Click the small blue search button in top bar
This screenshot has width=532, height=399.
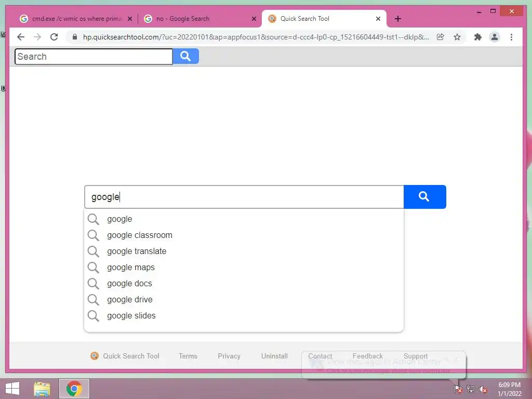185,56
